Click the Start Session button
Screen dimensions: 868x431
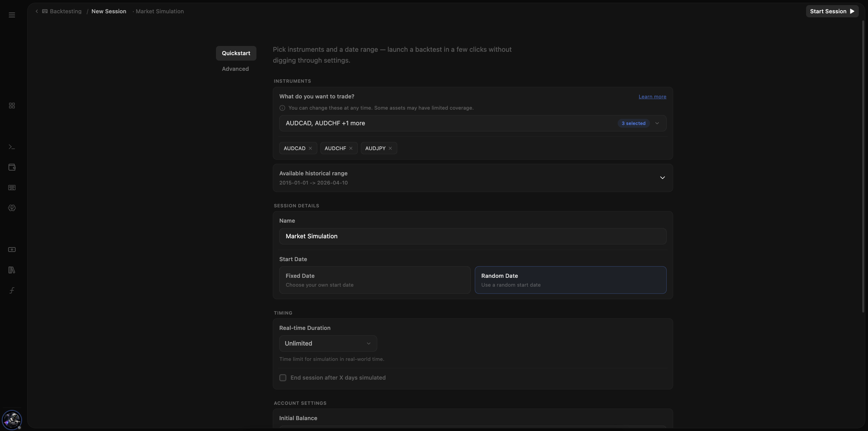point(832,11)
